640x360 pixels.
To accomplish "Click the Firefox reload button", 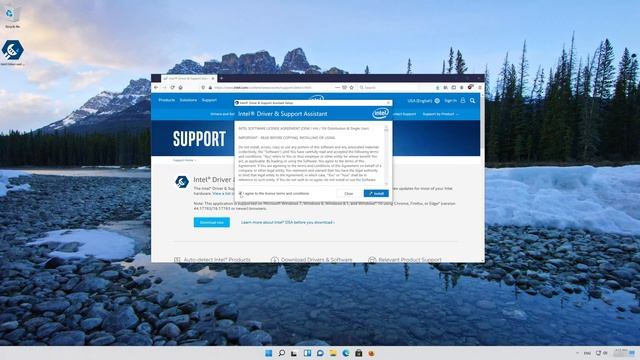I will pyautogui.click(x=173, y=87).
